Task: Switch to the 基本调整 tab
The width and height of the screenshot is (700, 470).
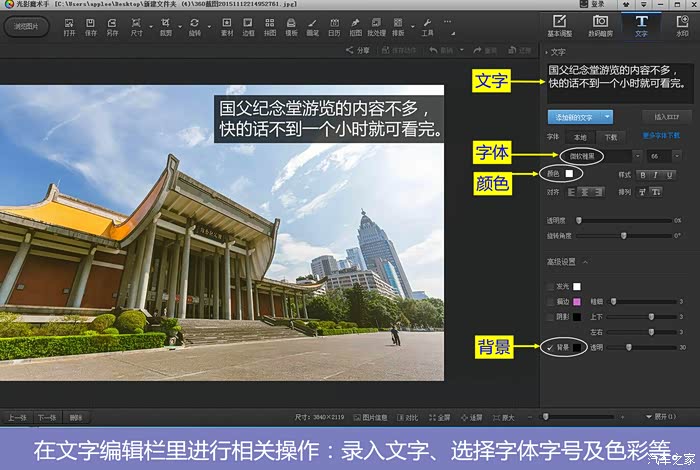Action: coord(559,25)
